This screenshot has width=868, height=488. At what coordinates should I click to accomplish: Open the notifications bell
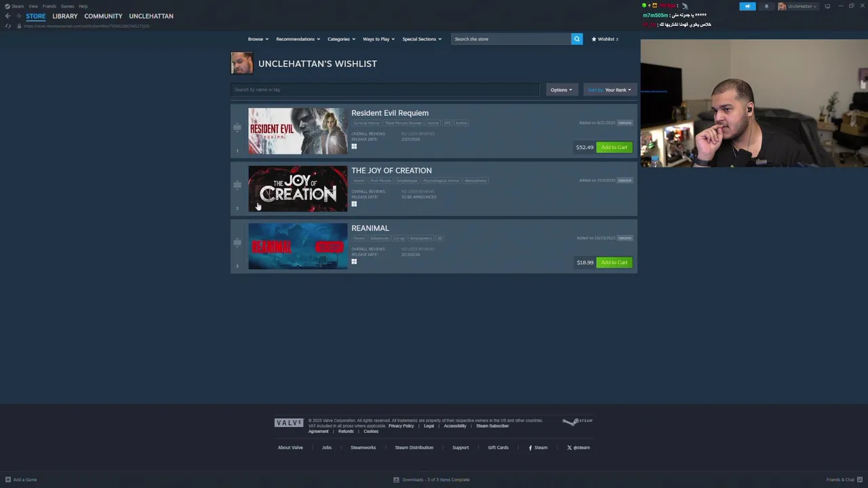(767, 6)
